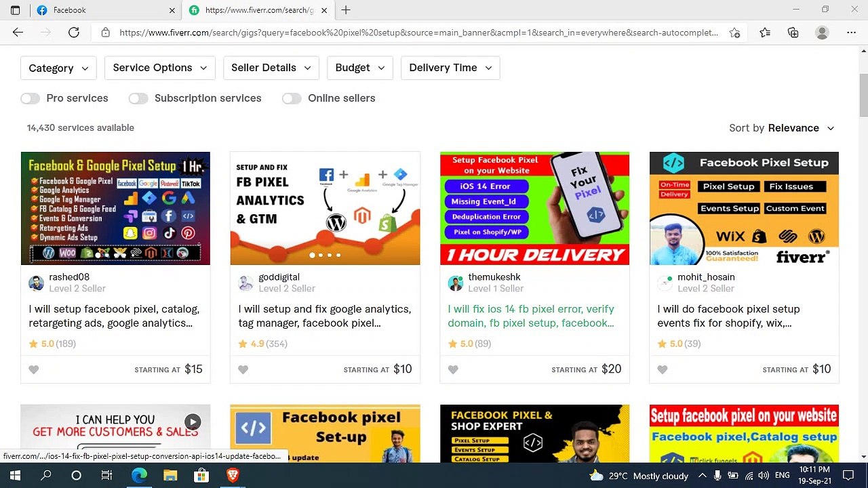Open Microsoft Store from taskbar
The height and width of the screenshot is (488, 868).
(x=201, y=476)
